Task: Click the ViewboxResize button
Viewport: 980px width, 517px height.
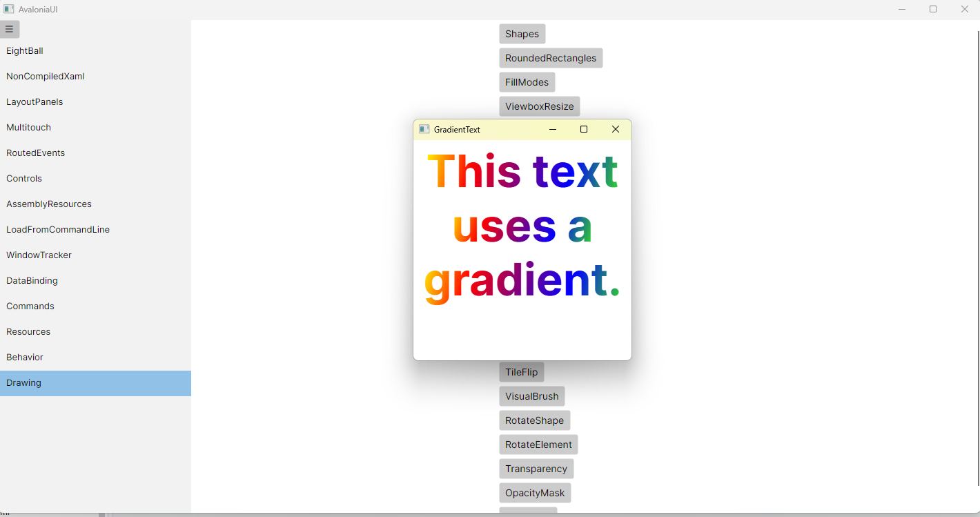Action: (x=540, y=106)
